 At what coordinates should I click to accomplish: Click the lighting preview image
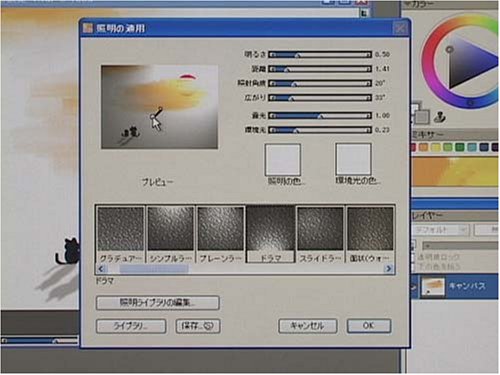pyautogui.click(x=160, y=107)
